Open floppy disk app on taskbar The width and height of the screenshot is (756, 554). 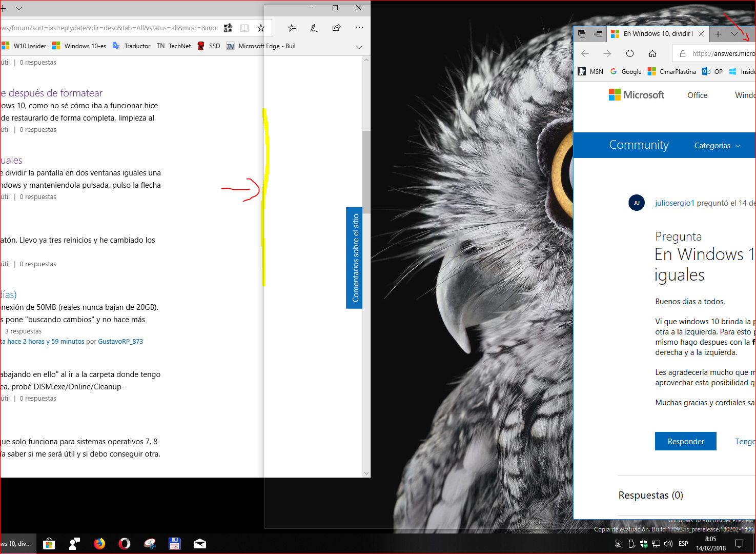175,544
